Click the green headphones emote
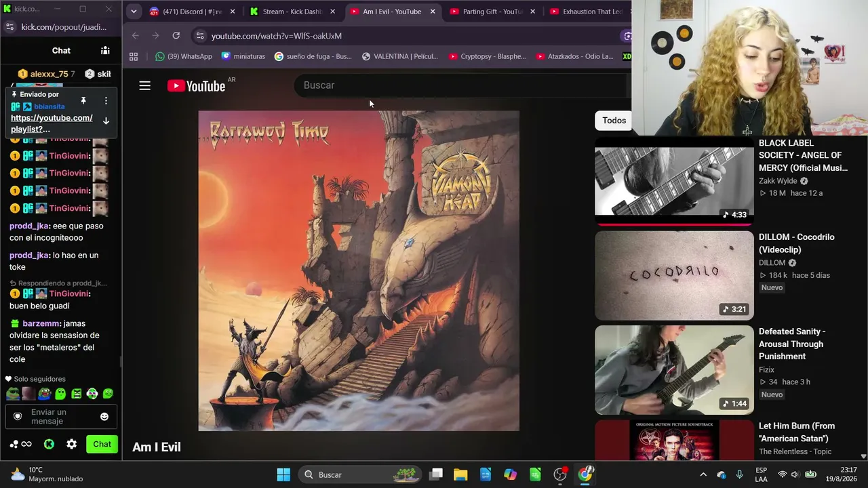 point(92,394)
